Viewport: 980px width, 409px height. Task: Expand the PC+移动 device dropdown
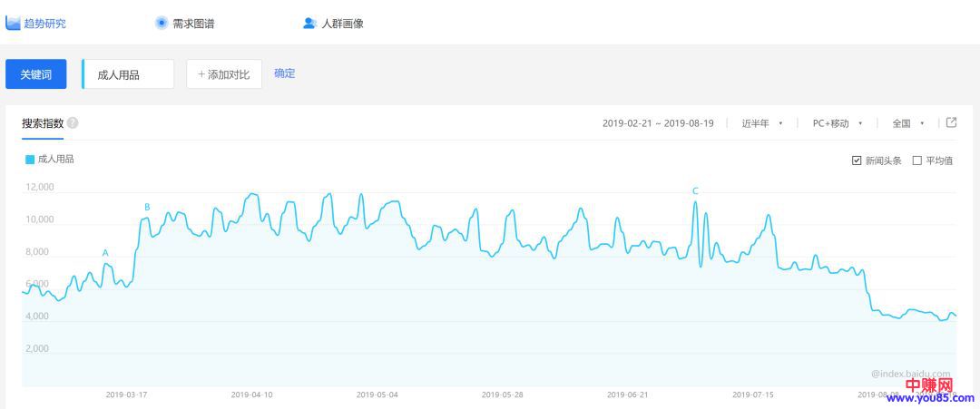(x=837, y=123)
